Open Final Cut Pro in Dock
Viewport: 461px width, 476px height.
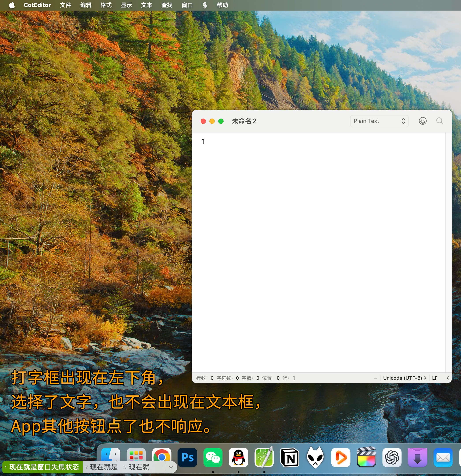366,457
